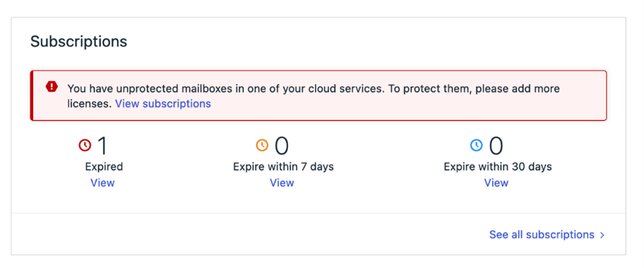Screen dimensions: 644x268
Task: Open See all subscriptions link
Action: [x=541, y=234]
